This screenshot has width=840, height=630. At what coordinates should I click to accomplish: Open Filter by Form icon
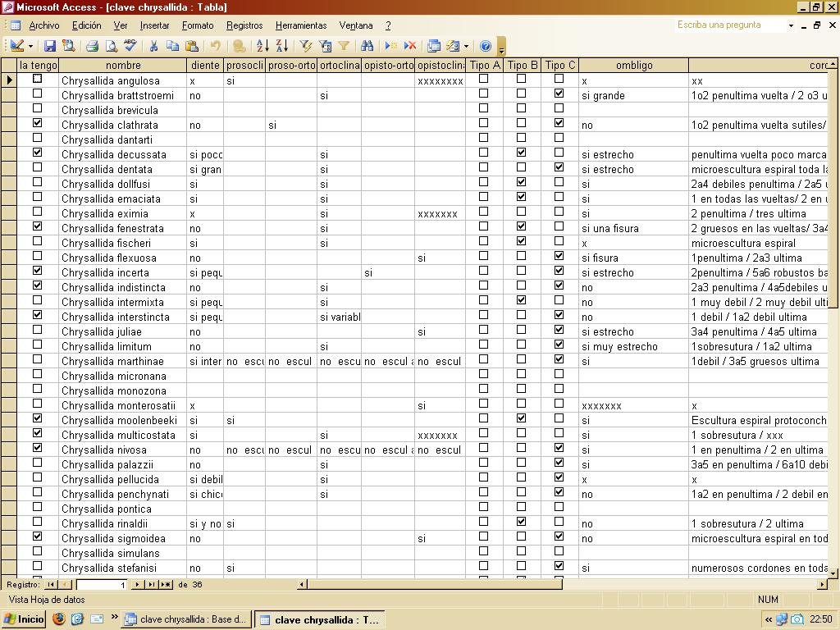325,46
